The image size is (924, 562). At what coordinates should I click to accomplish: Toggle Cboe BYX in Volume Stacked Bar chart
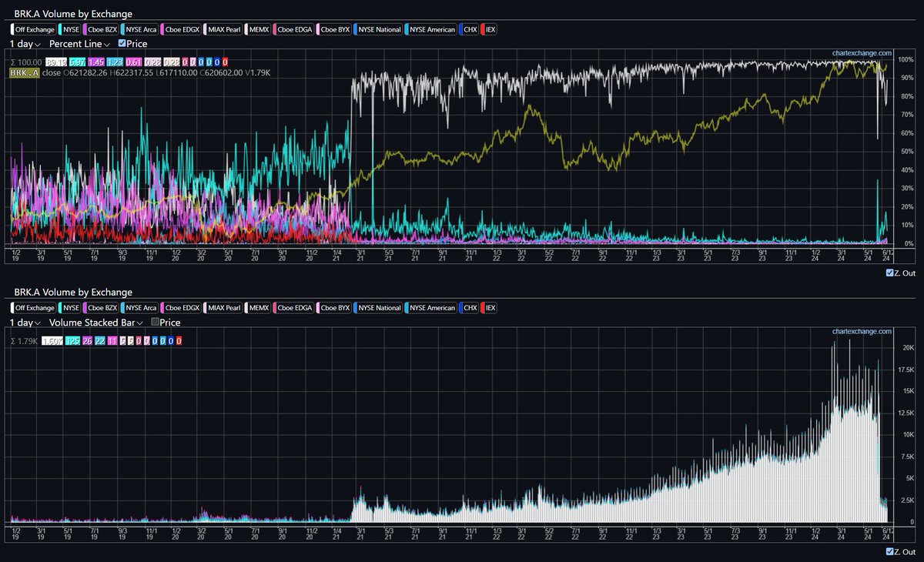pos(335,308)
